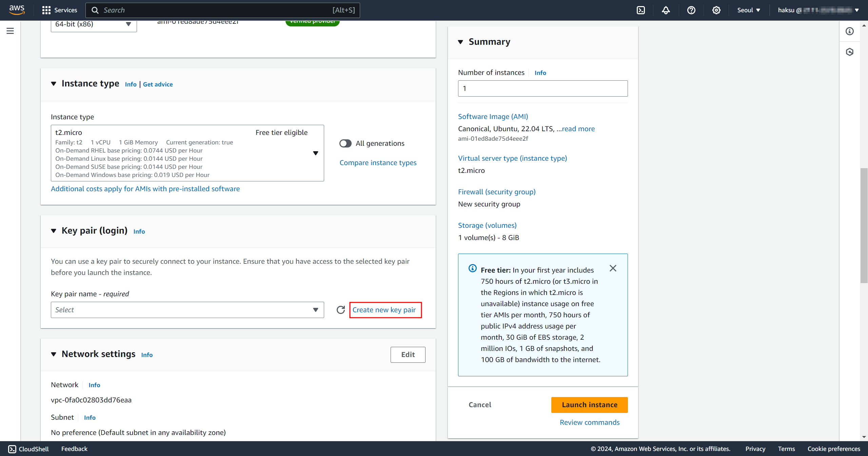Viewport: 868px width, 456px height.
Task: Open the Seoul region selector
Action: [x=748, y=10]
